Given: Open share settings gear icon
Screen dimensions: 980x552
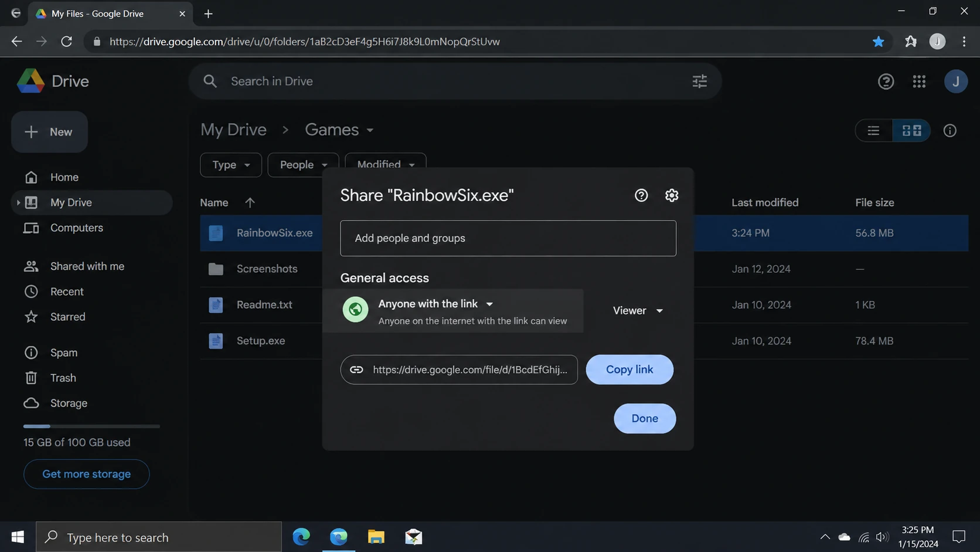Looking at the screenshot, I should tap(672, 195).
